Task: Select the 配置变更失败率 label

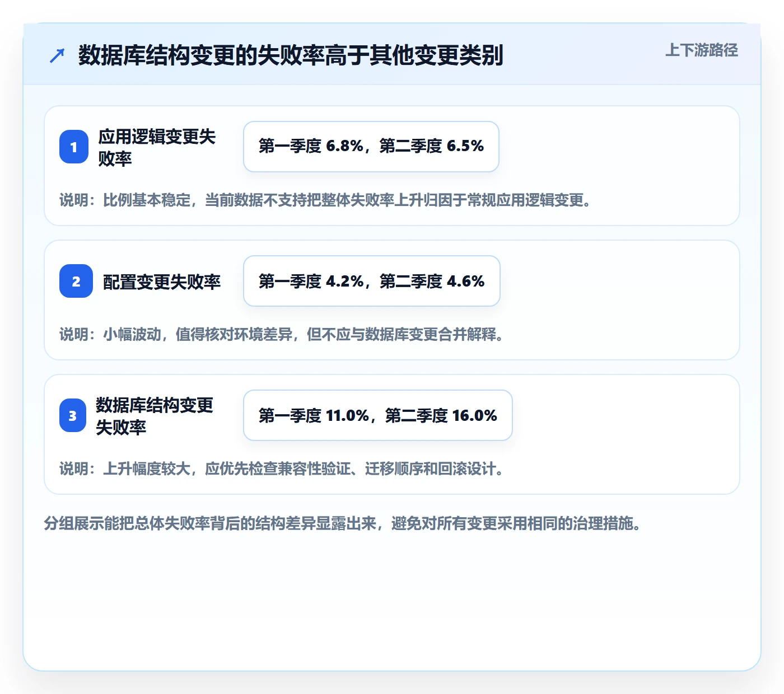Action: [162, 282]
